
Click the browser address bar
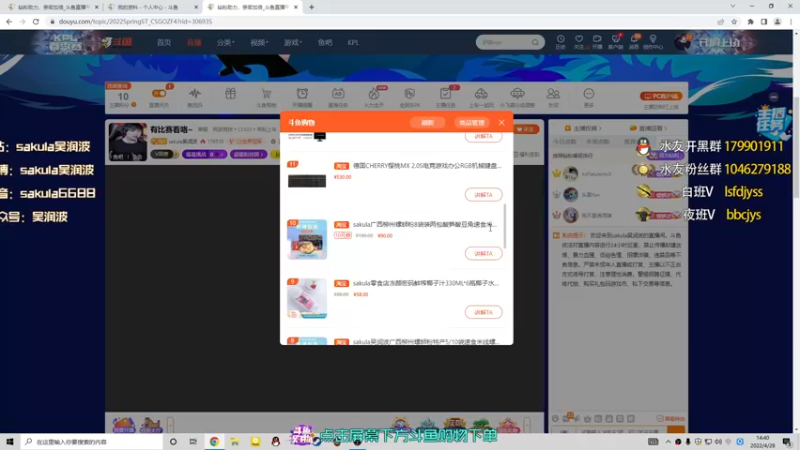pyautogui.click(x=378, y=21)
